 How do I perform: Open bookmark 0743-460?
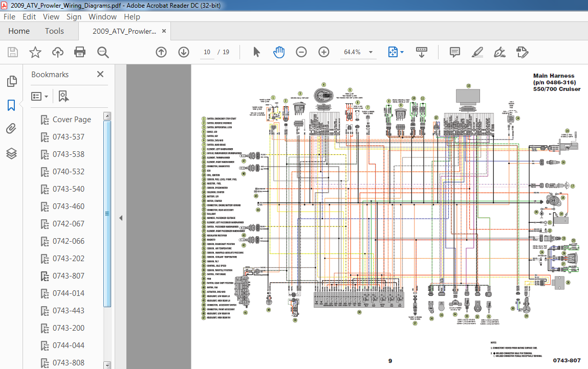[68, 206]
